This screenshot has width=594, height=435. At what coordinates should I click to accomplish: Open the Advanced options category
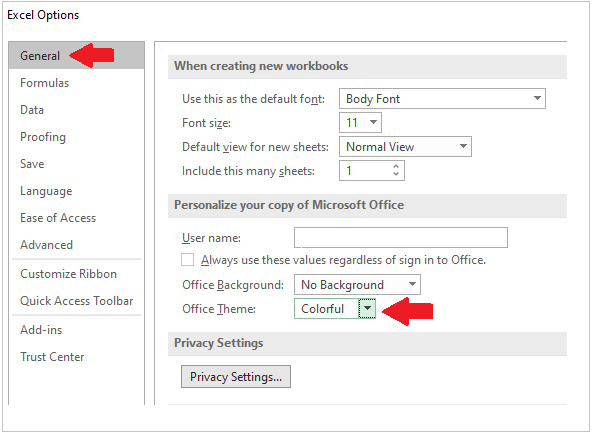pos(46,245)
